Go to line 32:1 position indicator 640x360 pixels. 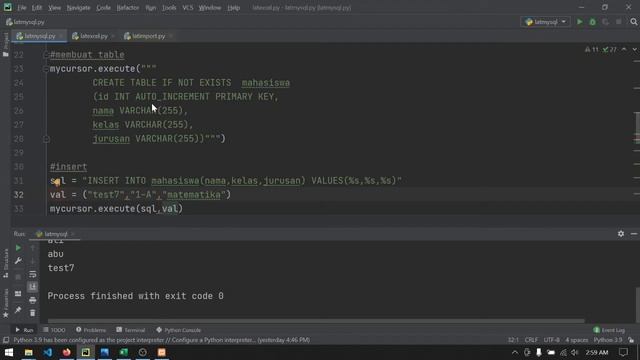tap(513, 340)
